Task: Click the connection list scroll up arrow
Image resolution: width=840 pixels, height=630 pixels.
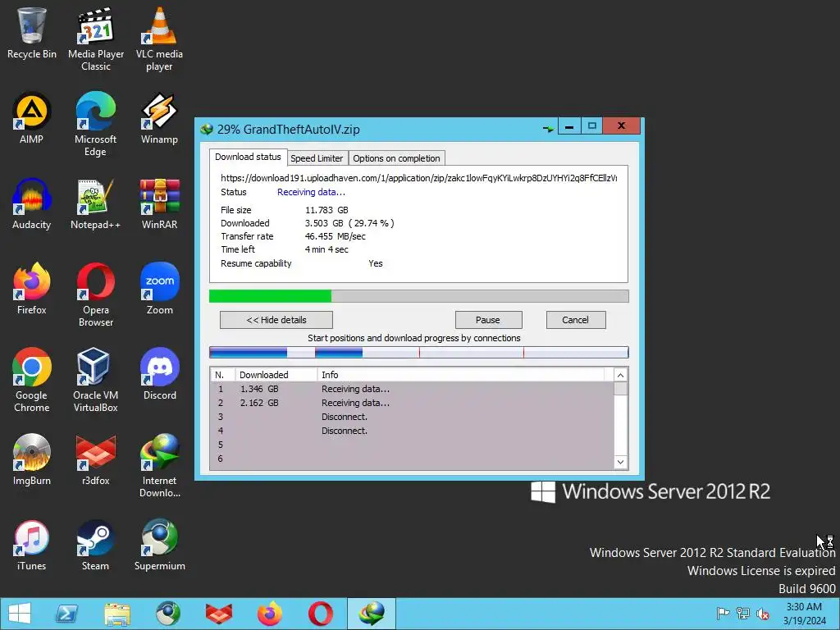Action: (x=620, y=375)
